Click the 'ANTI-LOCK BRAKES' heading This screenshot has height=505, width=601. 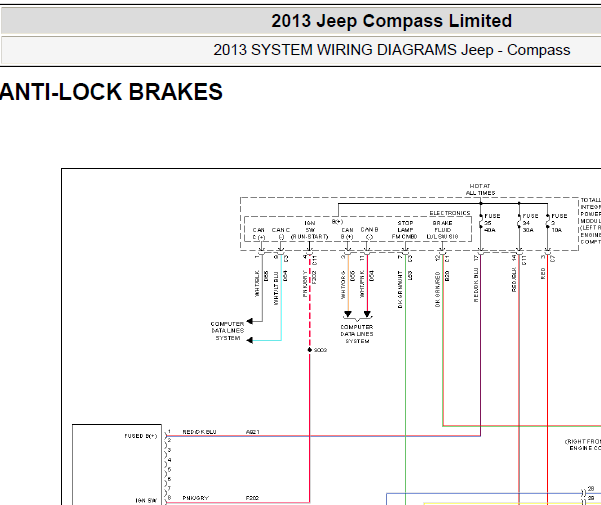point(111,92)
